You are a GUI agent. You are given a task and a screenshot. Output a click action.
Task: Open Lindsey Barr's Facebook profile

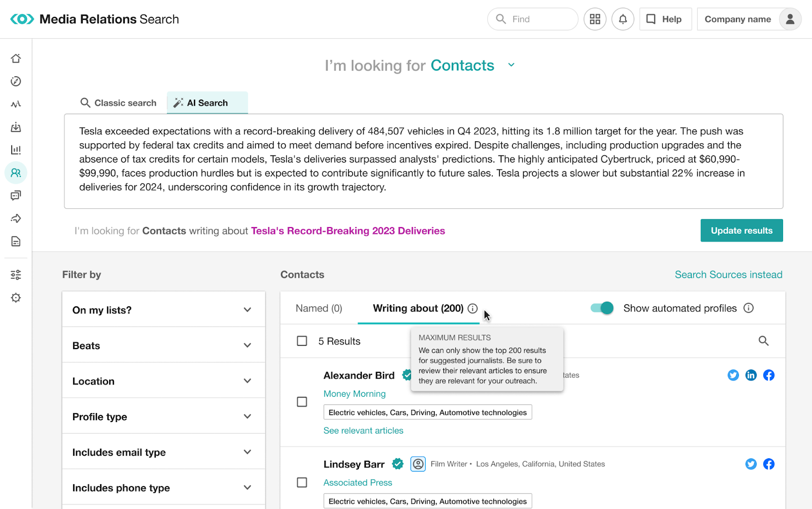[x=769, y=464]
